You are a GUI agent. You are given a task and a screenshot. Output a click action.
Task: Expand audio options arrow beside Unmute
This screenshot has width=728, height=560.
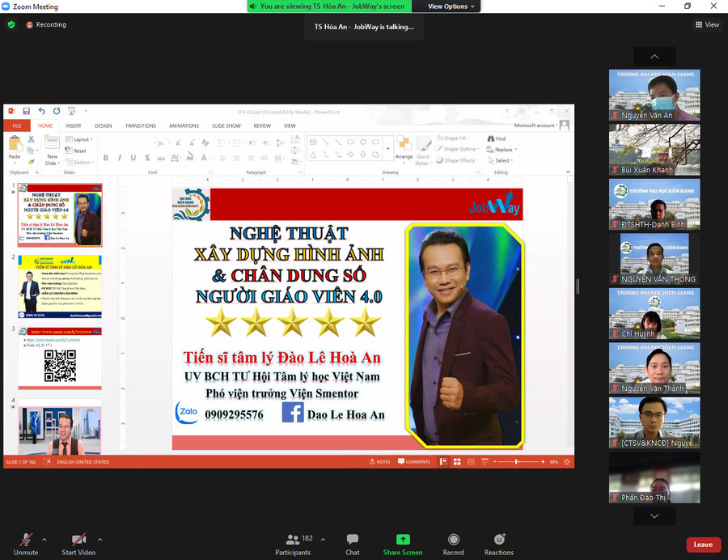pyautogui.click(x=44, y=540)
